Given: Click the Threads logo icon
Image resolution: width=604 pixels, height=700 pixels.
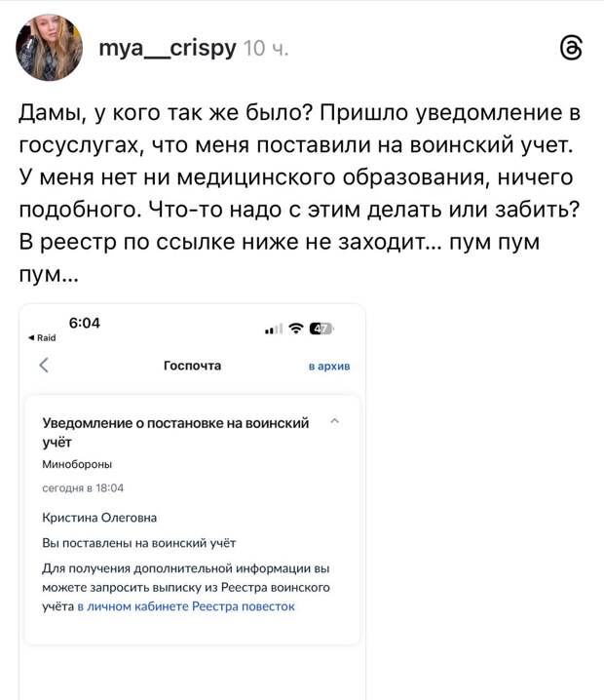Looking at the screenshot, I should (572, 49).
